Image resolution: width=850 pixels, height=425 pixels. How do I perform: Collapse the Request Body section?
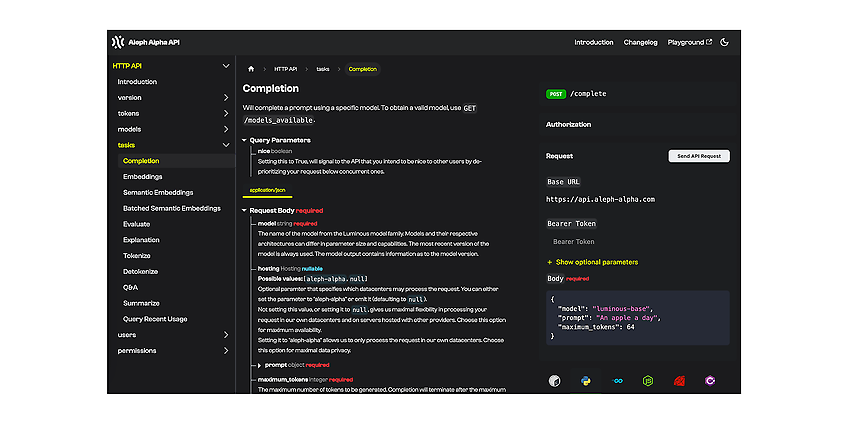pos(244,210)
